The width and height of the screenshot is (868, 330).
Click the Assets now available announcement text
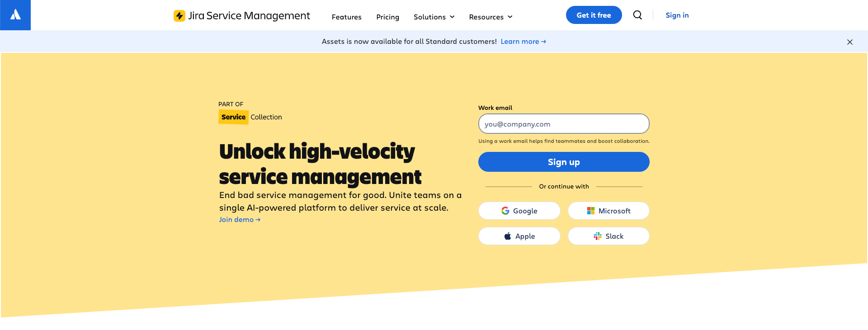pyautogui.click(x=409, y=41)
